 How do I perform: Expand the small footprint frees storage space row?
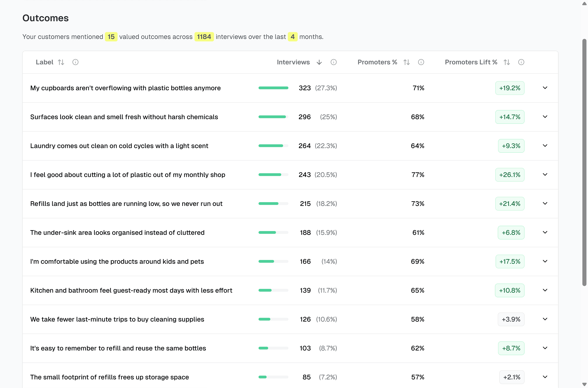click(545, 377)
